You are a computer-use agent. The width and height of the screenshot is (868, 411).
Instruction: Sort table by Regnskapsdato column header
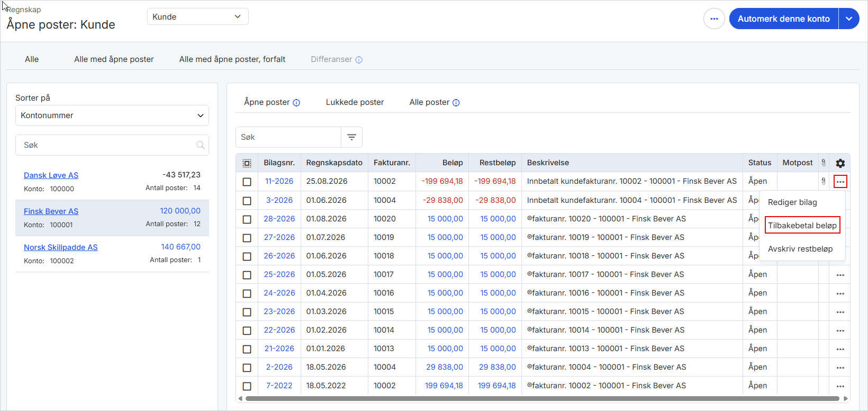click(334, 163)
